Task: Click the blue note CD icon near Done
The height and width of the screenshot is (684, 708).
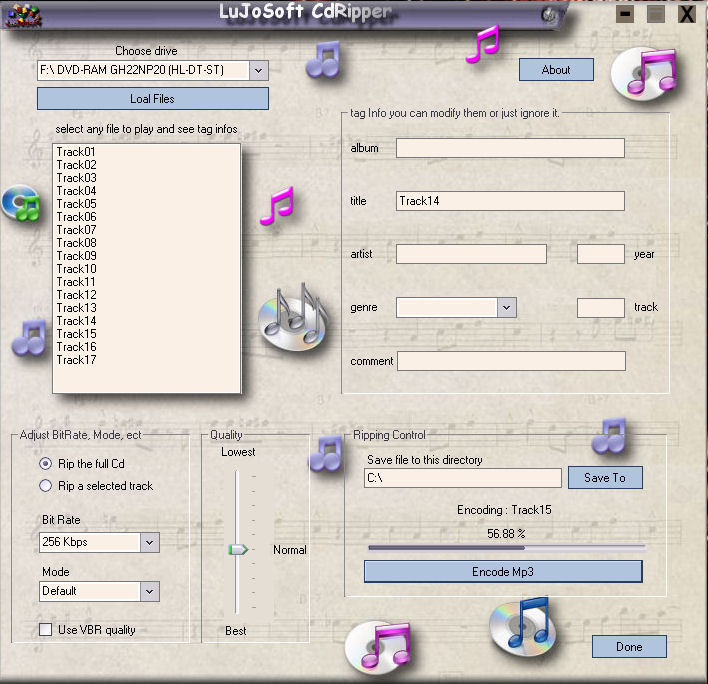Action: 522,628
